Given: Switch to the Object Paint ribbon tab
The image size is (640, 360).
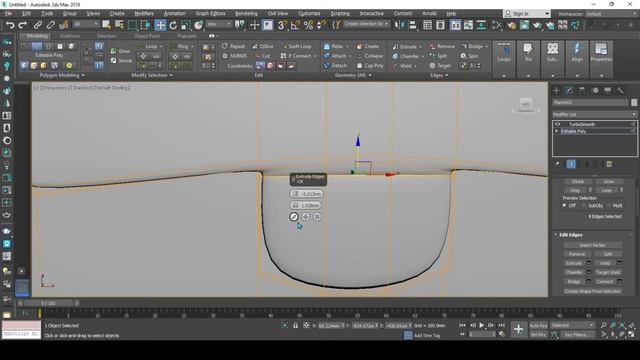Looking at the screenshot, I should point(147,36).
